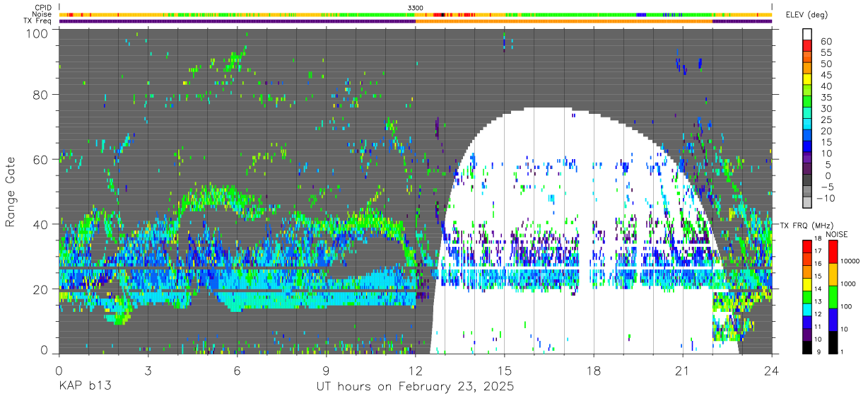Click the range gate 20 y-axis tick label
This screenshot has height=401, width=868.
pos(41,289)
